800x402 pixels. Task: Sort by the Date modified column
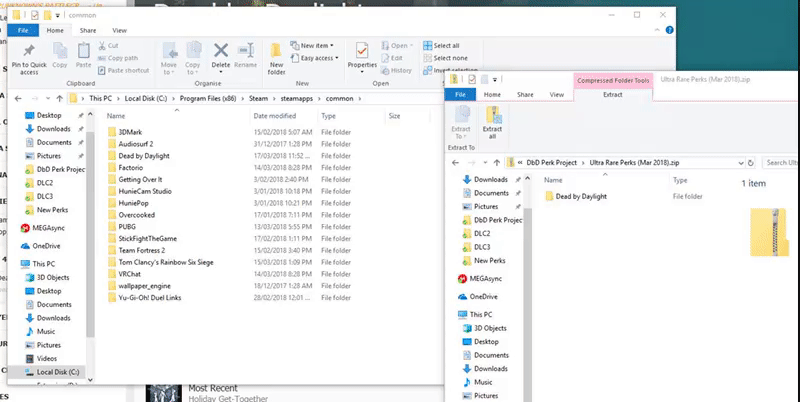(x=274, y=116)
